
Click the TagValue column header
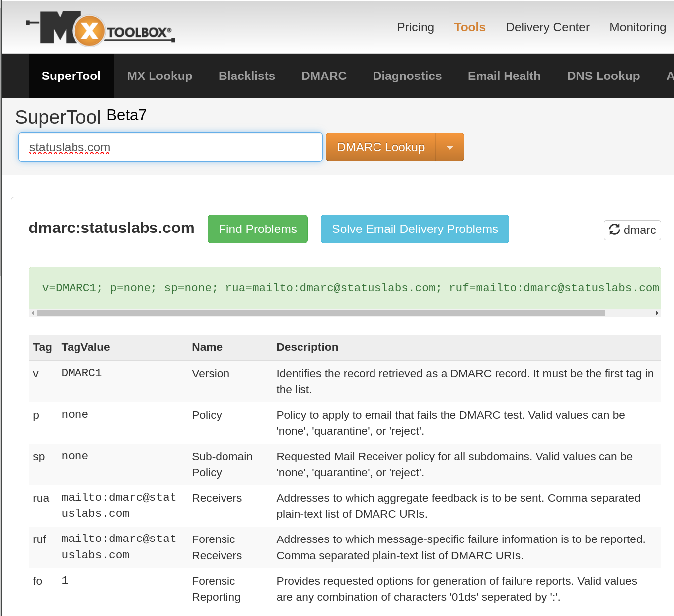(122, 347)
